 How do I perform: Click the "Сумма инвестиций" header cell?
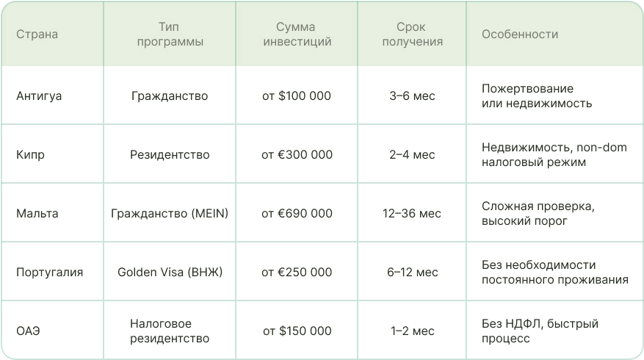[x=297, y=35]
